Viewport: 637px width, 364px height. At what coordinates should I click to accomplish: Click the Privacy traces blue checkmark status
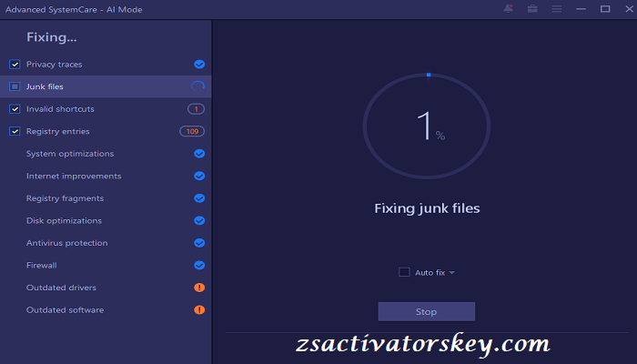199,65
